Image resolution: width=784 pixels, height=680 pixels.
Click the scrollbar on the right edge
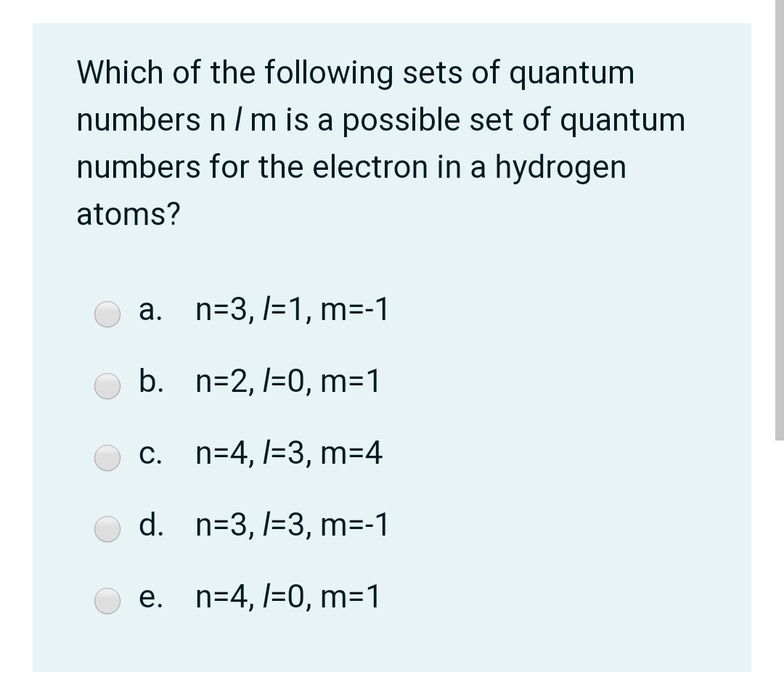coord(780,218)
